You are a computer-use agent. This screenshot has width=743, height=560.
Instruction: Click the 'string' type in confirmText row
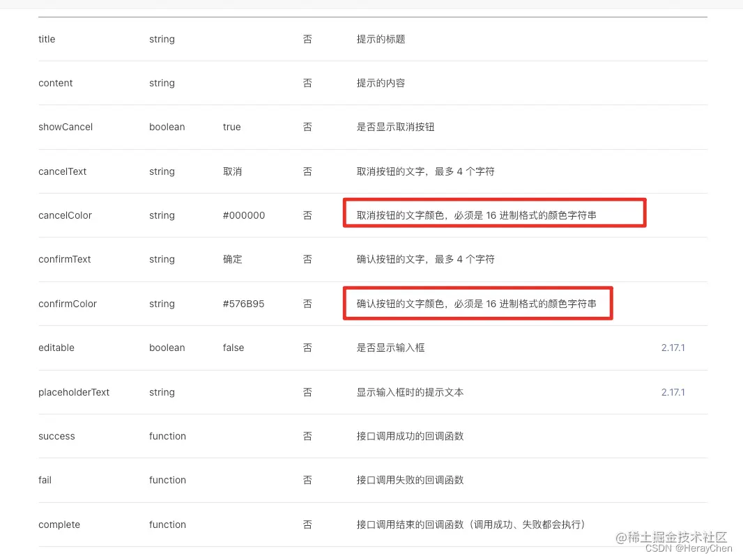[x=162, y=259]
